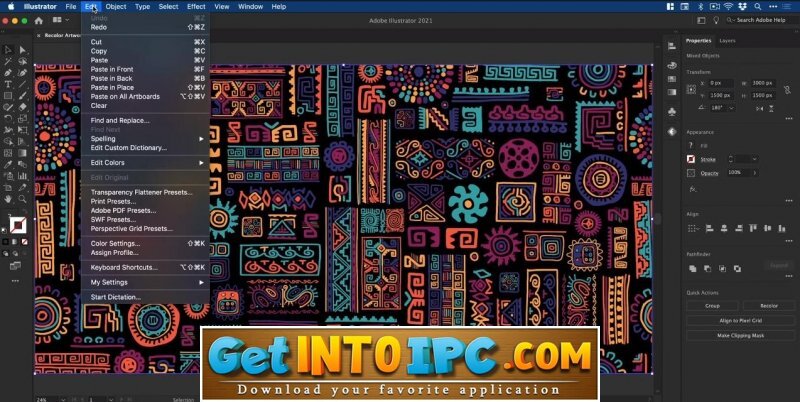Open the My Settings submenu
This screenshot has height=402, width=800.
click(146, 282)
